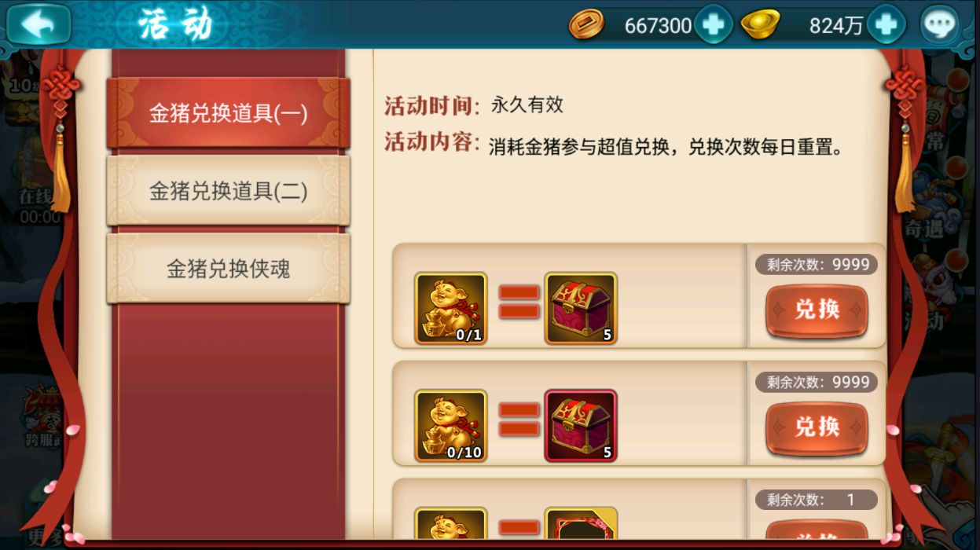Switch to 金猪兑换道具(二) tab
Image resolution: width=980 pixels, height=550 pixels.
[x=229, y=191]
